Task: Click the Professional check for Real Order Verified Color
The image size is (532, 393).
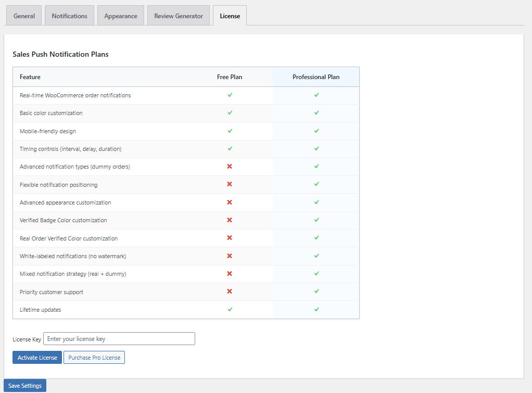Action: (x=316, y=238)
